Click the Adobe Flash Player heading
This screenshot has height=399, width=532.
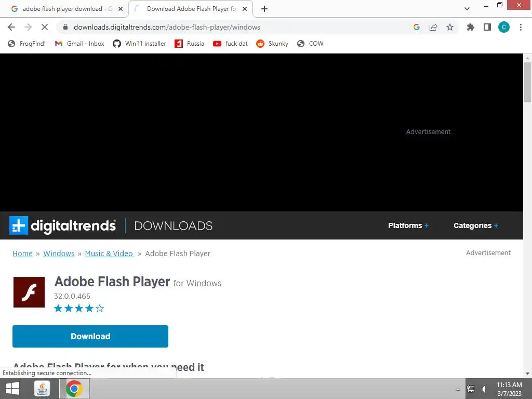pos(112,282)
